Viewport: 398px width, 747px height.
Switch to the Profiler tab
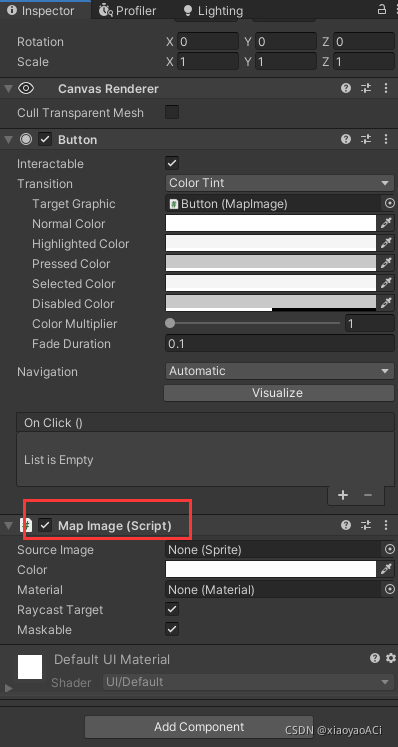128,10
